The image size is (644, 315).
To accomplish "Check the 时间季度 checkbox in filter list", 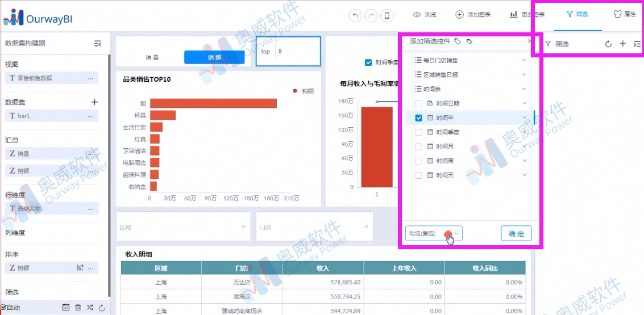I will [x=418, y=132].
